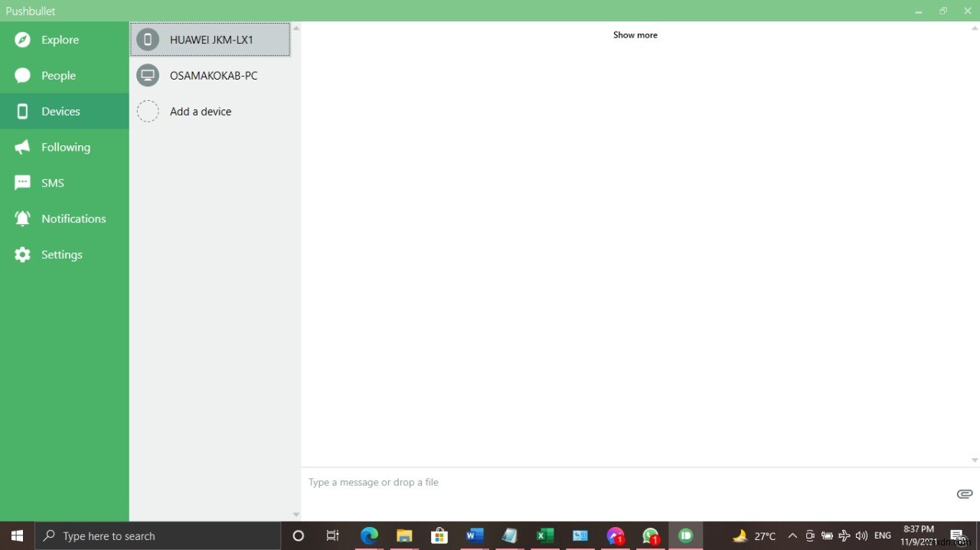Select the HUAWEI JKM-LX1 device icon
The width and height of the screenshot is (980, 550).
[x=148, y=39]
